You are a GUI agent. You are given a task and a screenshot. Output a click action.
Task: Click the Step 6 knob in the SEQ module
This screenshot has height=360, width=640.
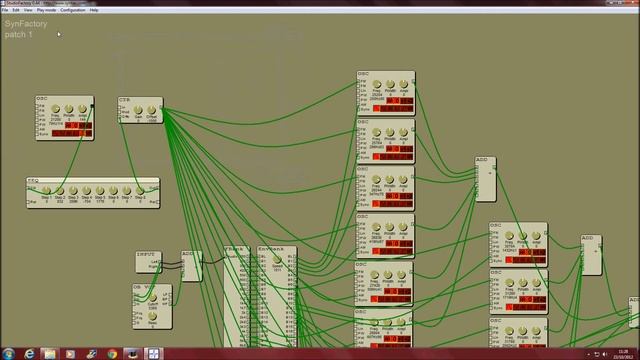point(113,191)
